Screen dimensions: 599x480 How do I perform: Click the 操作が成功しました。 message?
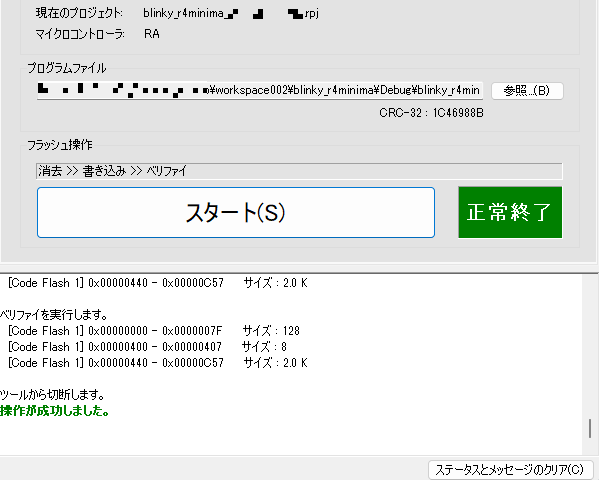[x=55, y=411]
